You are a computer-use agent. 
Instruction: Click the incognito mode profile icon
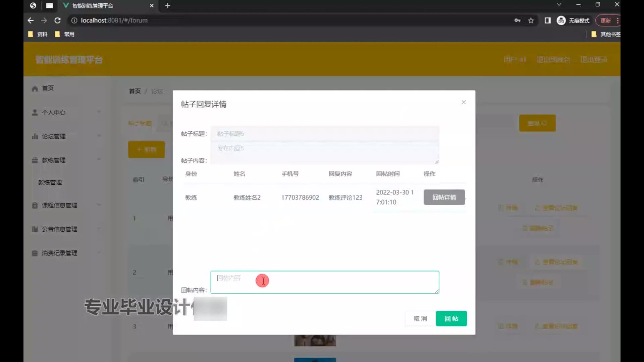(561, 20)
